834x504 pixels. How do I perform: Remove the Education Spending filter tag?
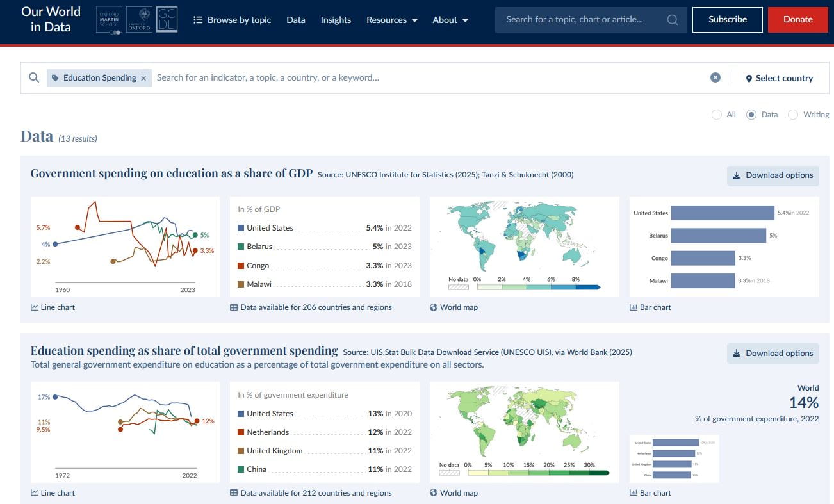(x=143, y=78)
